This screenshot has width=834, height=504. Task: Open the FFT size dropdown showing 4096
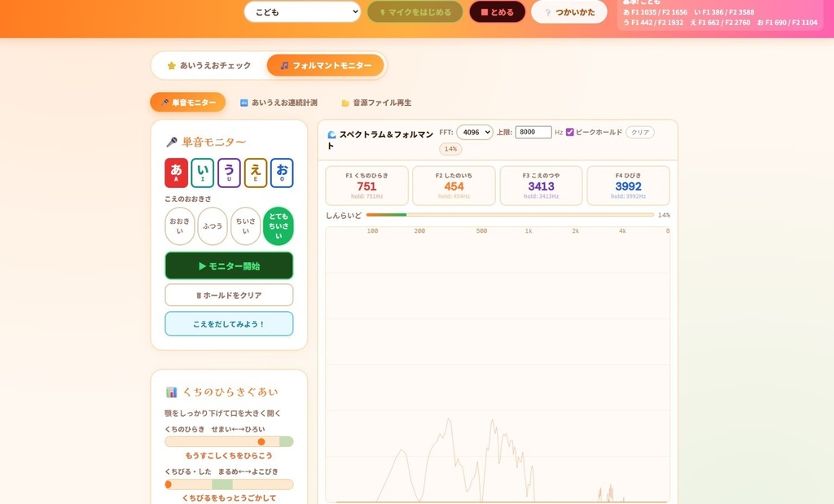473,132
